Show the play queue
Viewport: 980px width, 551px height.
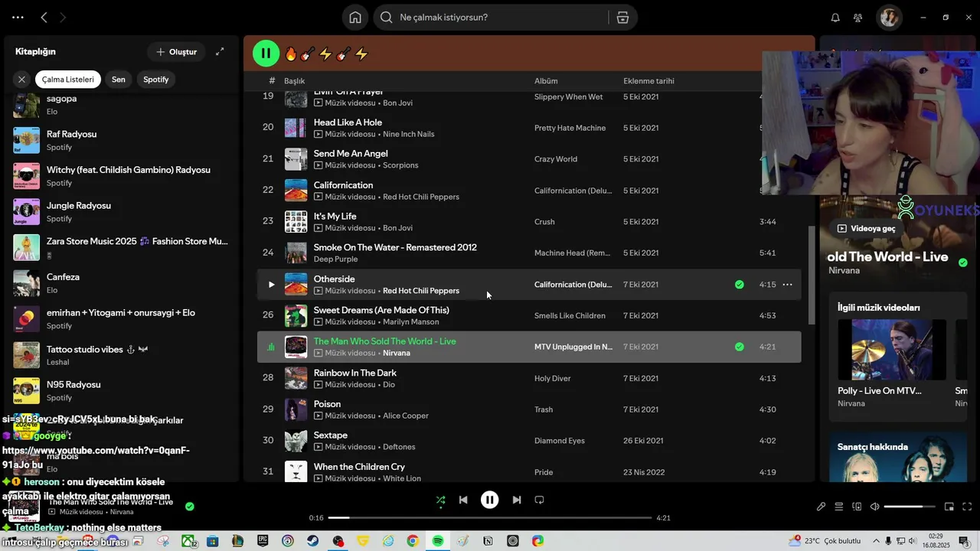coord(838,507)
